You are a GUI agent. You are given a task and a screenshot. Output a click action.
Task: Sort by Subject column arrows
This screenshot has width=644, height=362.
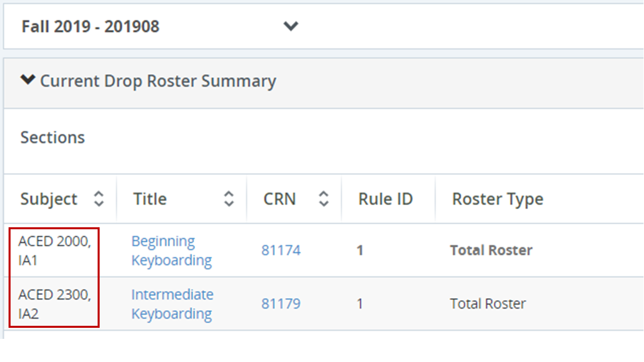(99, 199)
